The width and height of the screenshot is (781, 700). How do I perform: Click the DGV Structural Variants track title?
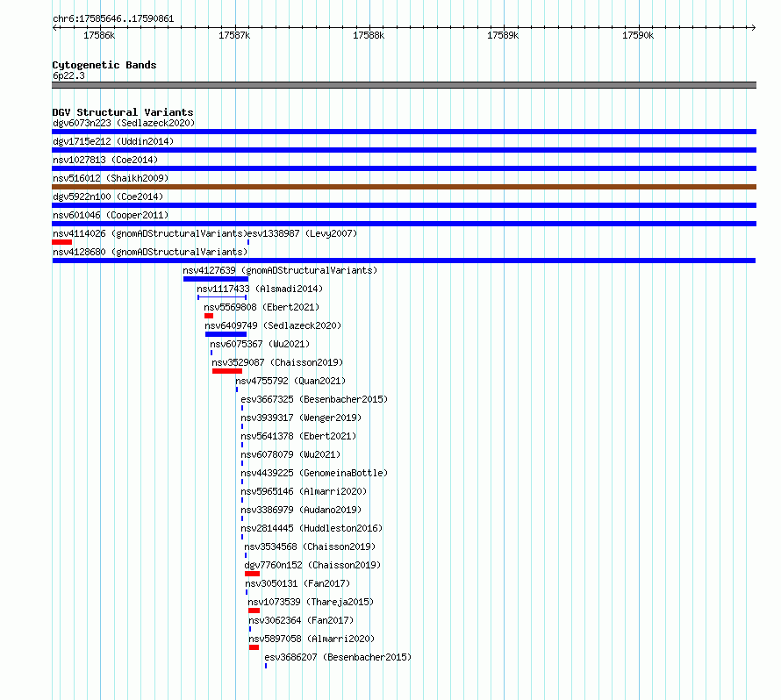tap(123, 112)
